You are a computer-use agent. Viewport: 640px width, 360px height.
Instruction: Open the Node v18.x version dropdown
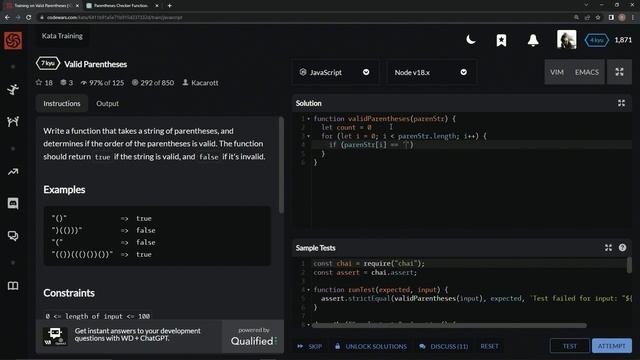pyautogui.click(x=431, y=72)
